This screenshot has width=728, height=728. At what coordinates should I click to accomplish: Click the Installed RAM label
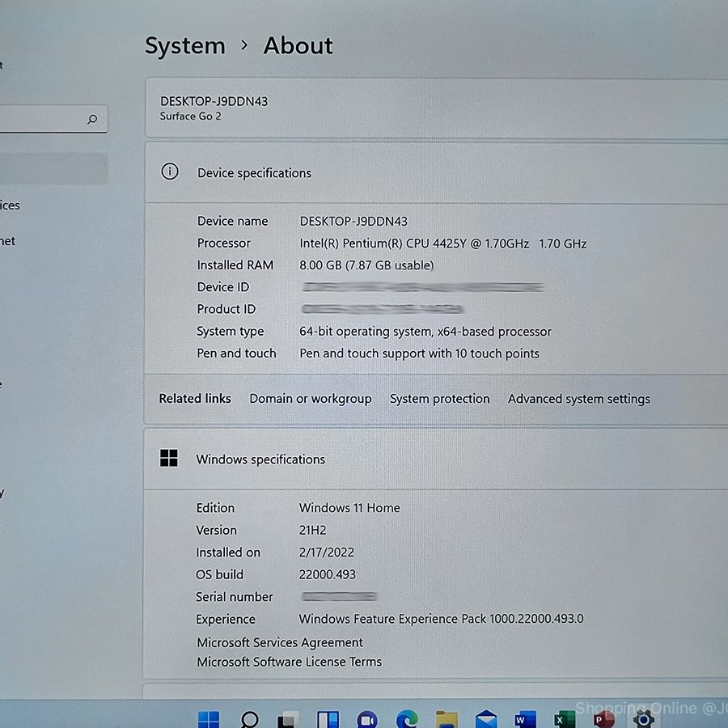click(235, 265)
